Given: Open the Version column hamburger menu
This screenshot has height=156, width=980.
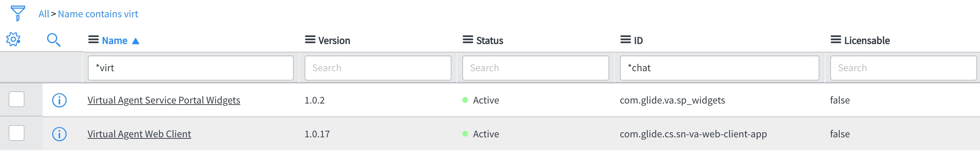Looking at the screenshot, I should click(x=310, y=40).
